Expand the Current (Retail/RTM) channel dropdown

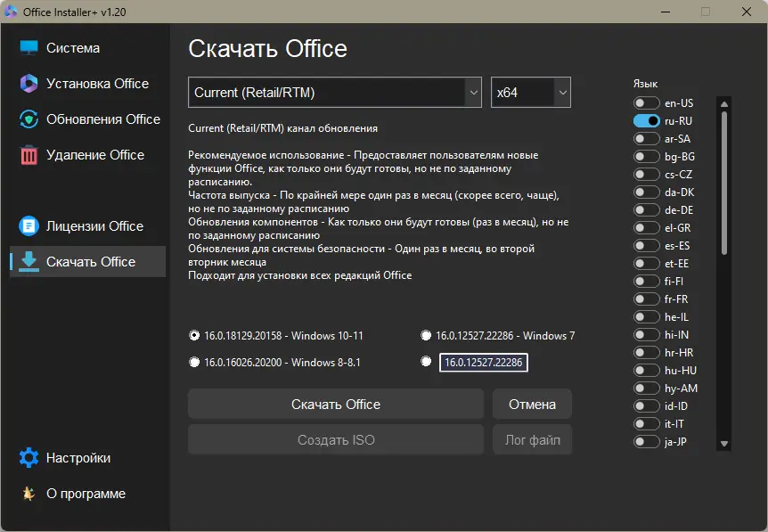click(335, 93)
